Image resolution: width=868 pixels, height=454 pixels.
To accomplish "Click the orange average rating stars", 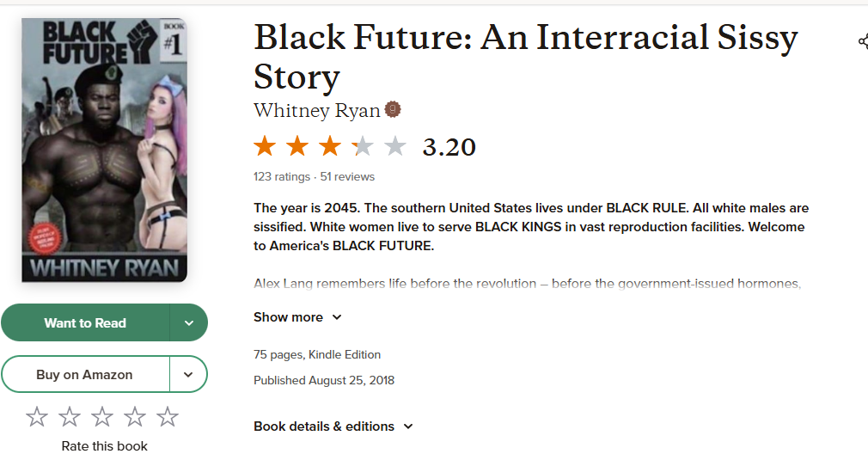I will [329, 146].
